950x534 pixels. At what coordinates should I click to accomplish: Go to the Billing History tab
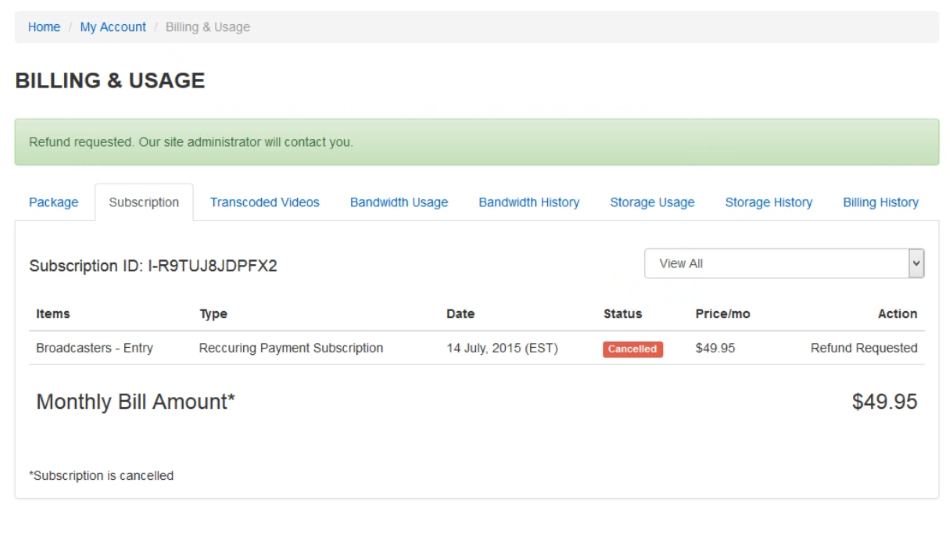pyautogui.click(x=880, y=202)
